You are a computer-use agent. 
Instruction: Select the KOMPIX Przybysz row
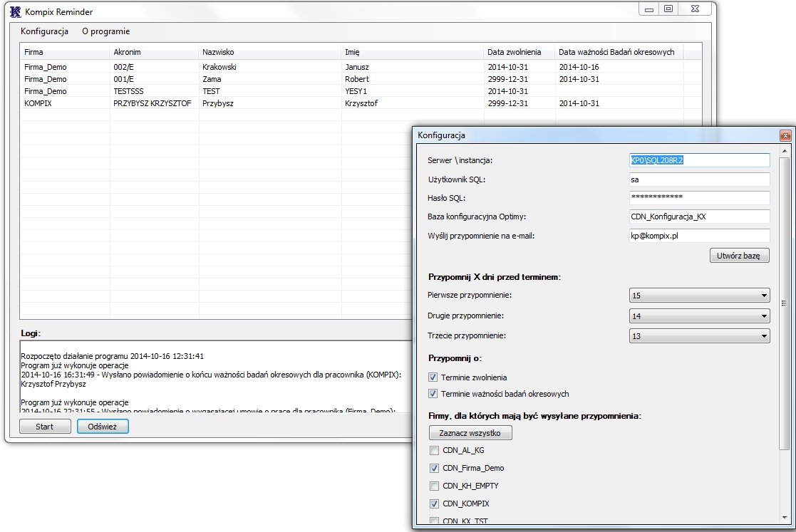tap(361, 103)
